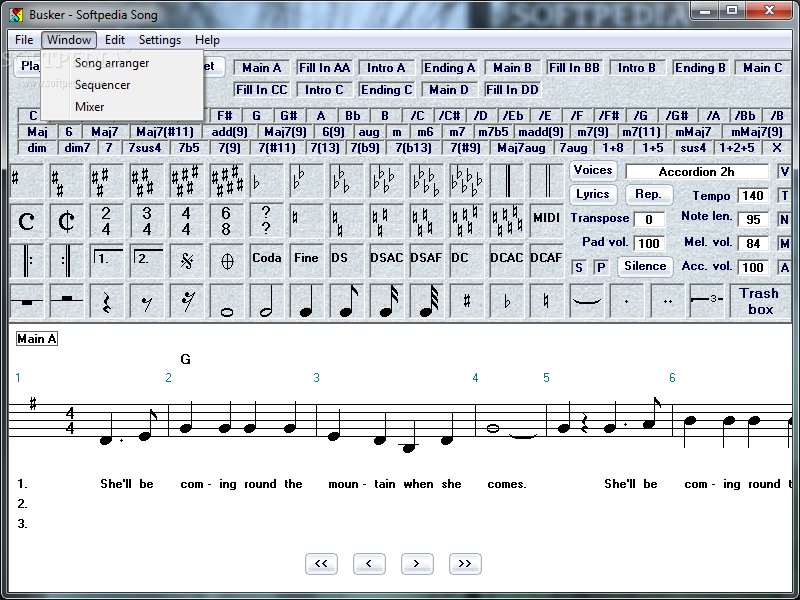Image resolution: width=800 pixels, height=600 pixels.
Task: Click the Lyrics button
Action: (x=593, y=194)
